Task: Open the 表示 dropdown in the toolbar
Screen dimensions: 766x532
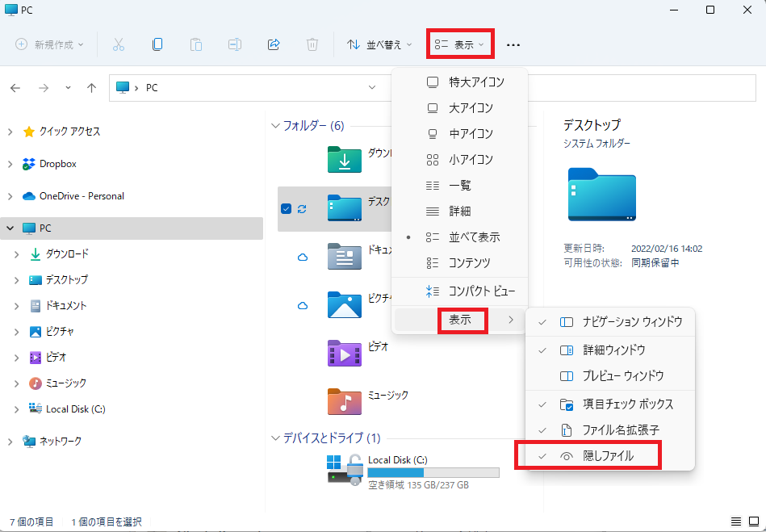Action: click(x=460, y=45)
